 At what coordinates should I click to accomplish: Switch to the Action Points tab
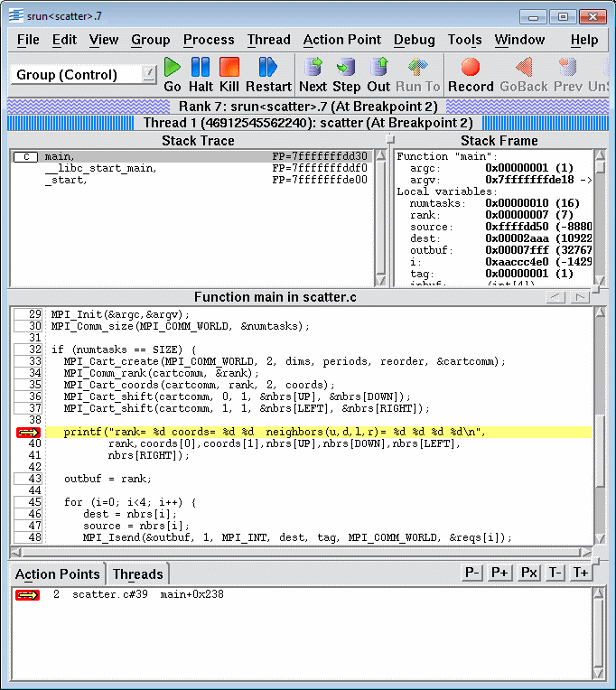tap(57, 573)
